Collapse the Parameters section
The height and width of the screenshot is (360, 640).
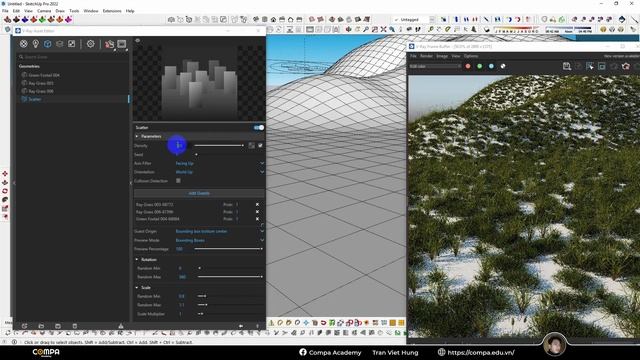pos(137,136)
